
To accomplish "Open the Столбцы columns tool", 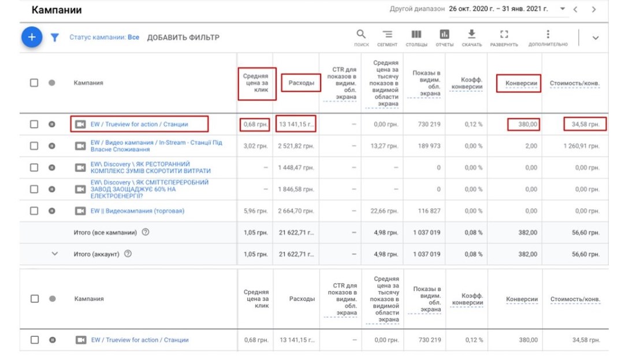I will [416, 38].
